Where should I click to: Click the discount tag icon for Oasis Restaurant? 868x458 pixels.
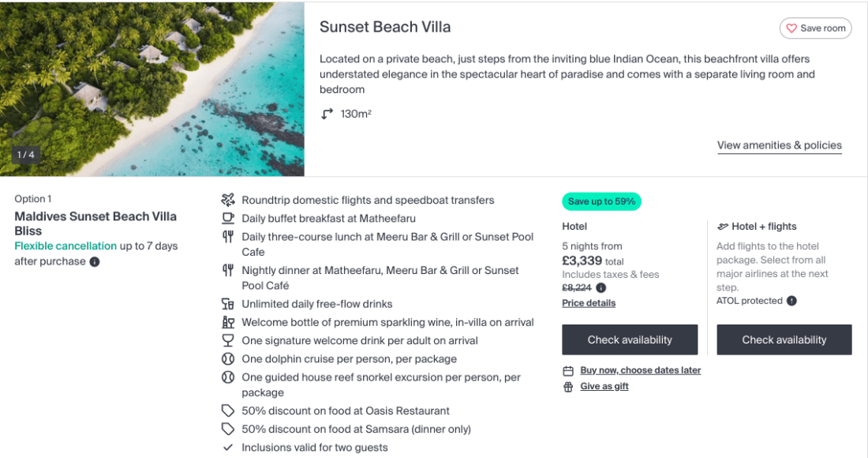[x=228, y=411]
